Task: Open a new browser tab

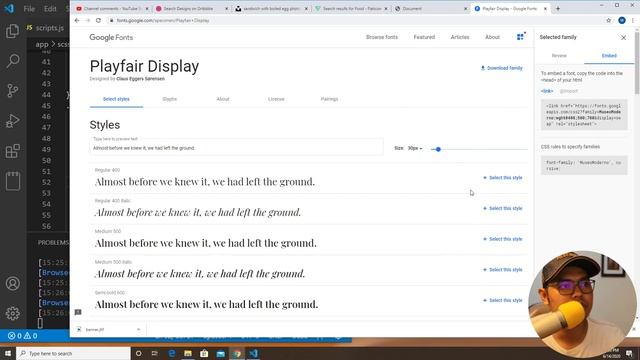Action: 558,8
